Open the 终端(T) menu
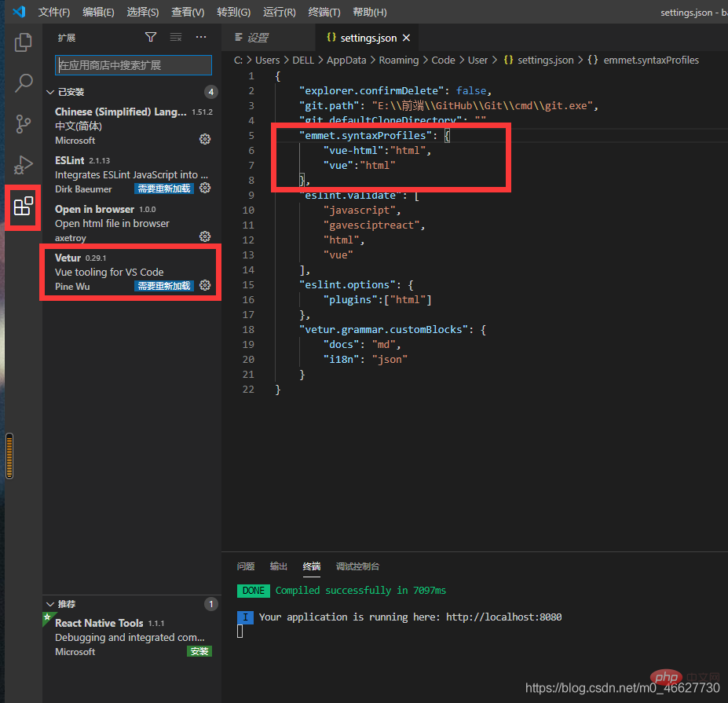 324,12
